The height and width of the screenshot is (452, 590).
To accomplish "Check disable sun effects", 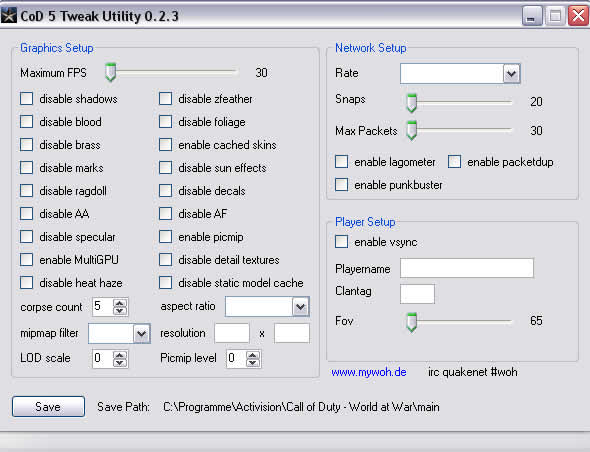I will (x=166, y=167).
